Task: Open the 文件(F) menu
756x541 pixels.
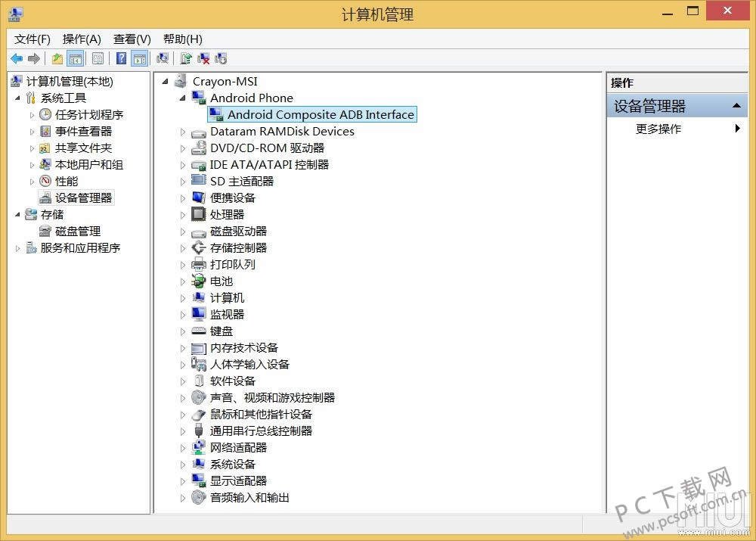Action: coord(32,39)
